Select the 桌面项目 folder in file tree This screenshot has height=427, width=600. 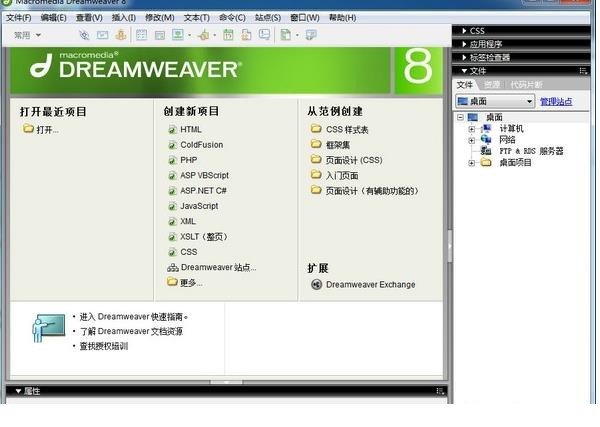pos(515,162)
